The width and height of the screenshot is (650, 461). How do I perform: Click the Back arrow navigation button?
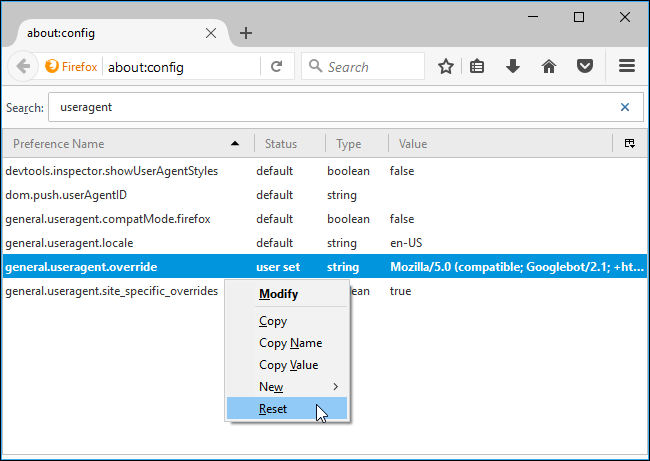[22, 67]
